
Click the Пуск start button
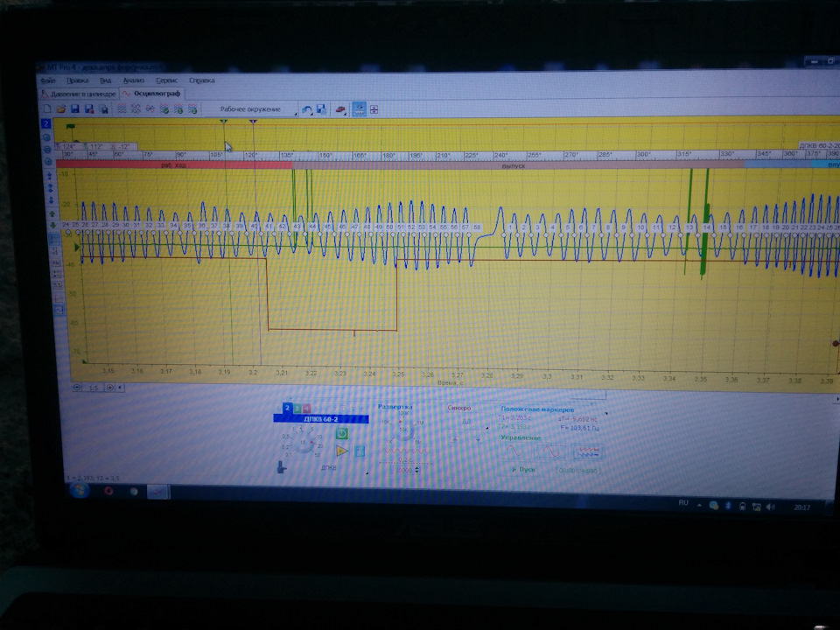coord(523,469)
